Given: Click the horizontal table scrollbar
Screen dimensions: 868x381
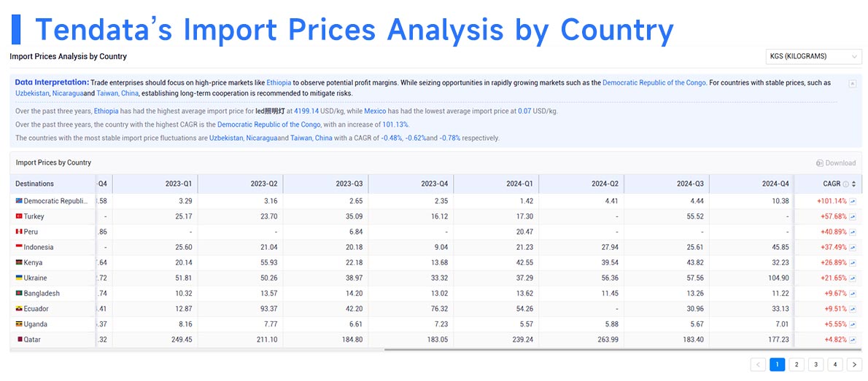Looking at the screenshot, I should [x=622, y=350].
